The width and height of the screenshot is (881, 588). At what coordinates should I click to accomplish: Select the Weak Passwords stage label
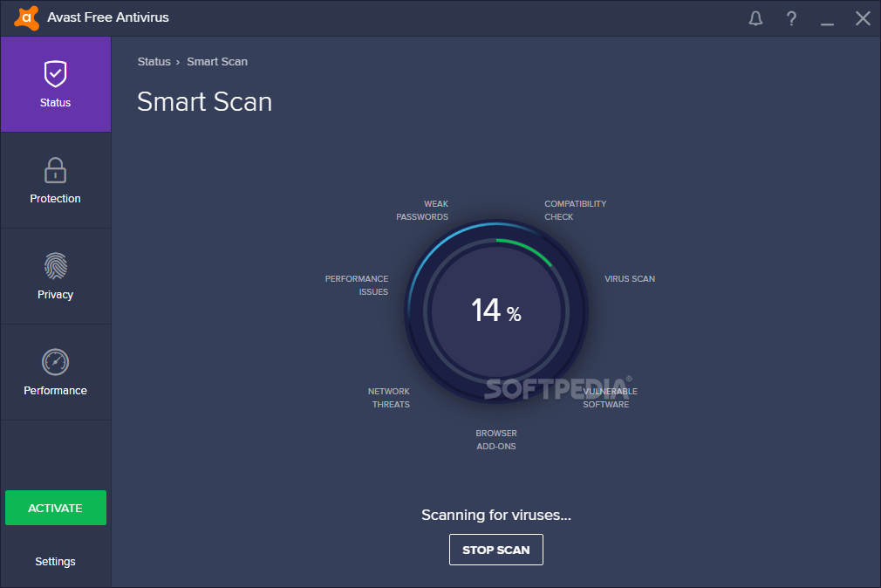click(422, 210)
